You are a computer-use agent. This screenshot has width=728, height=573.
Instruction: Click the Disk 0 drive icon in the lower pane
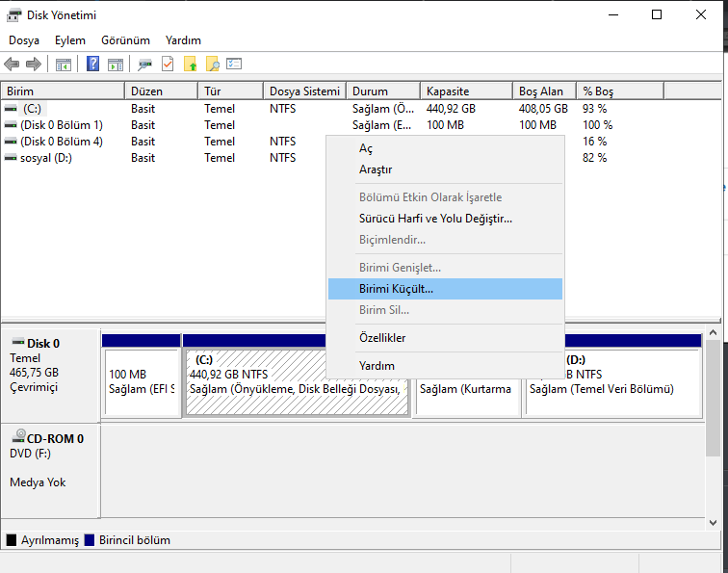(18, 342)
